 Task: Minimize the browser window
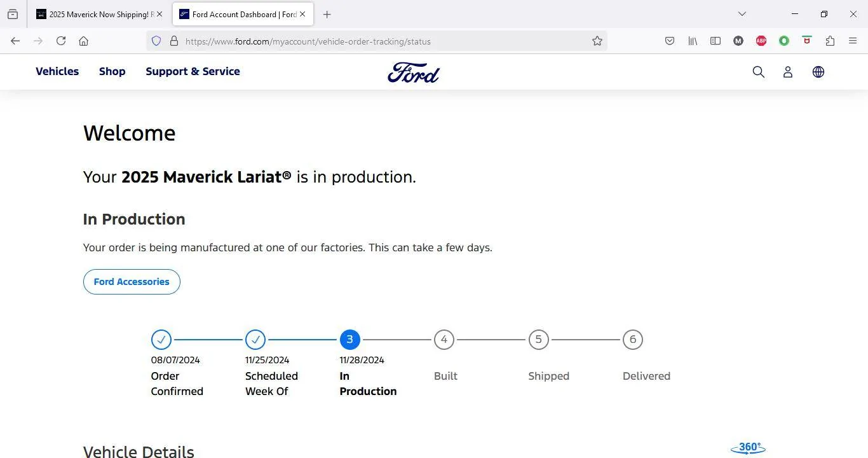point(794,14)
